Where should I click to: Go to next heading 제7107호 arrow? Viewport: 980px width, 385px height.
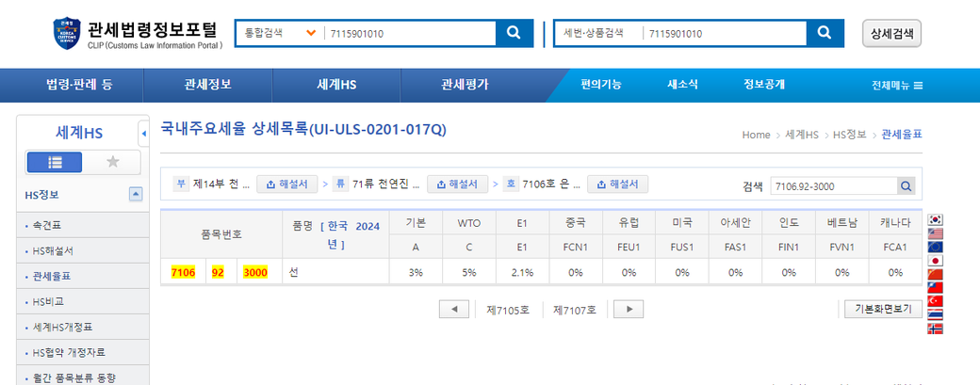tap(629, 309)
